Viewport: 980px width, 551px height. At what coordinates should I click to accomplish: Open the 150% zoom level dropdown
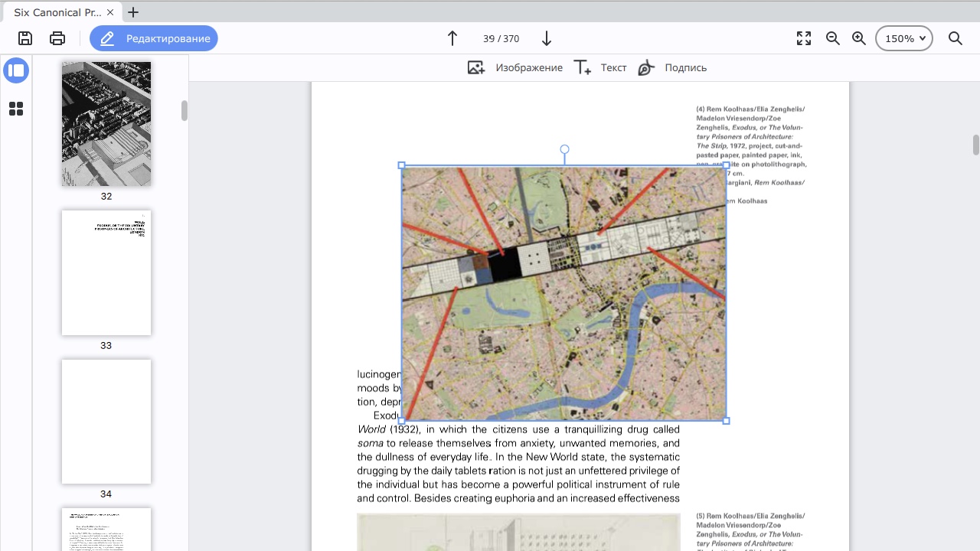point(904,38)
